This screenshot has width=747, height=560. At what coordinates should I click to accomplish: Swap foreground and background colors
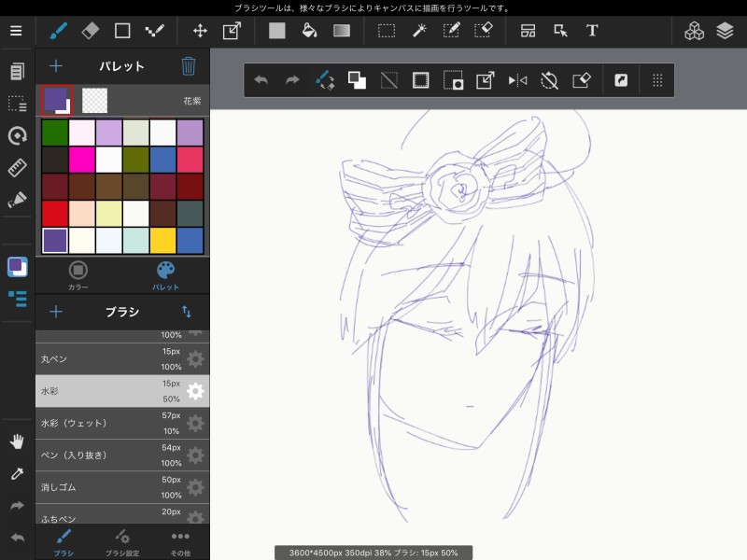tap(357, 80)
